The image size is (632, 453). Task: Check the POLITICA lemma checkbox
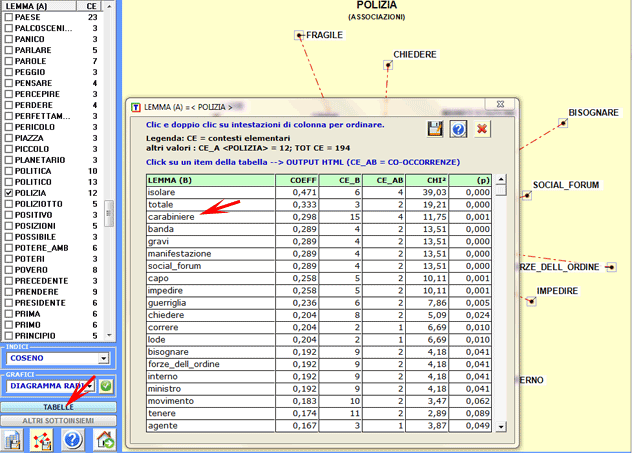(x=8, y=171)
